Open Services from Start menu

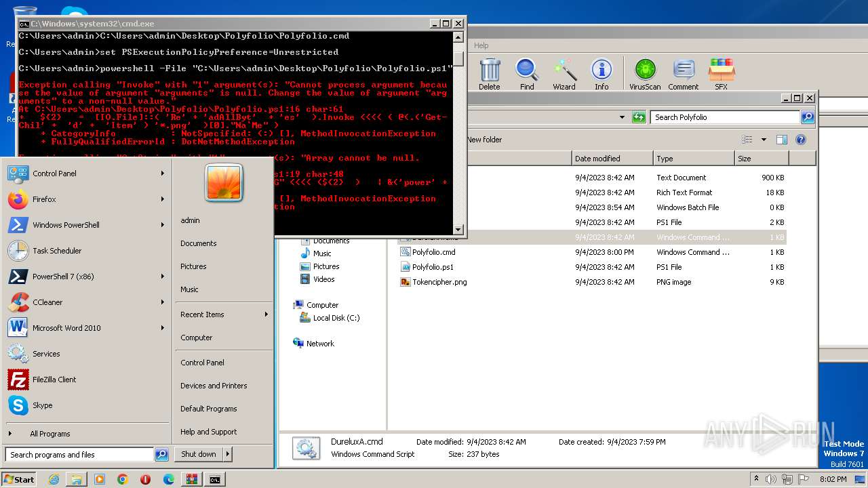pos(87,354)
